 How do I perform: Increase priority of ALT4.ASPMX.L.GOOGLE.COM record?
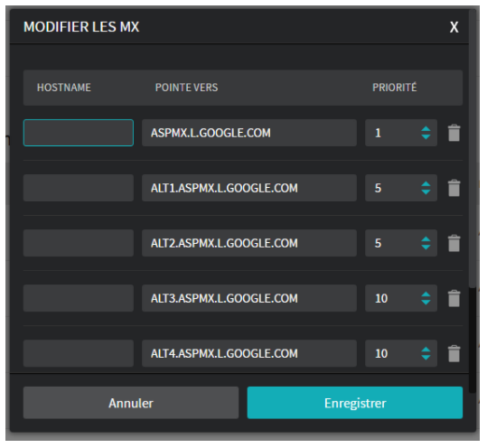(x=426, y=350)
